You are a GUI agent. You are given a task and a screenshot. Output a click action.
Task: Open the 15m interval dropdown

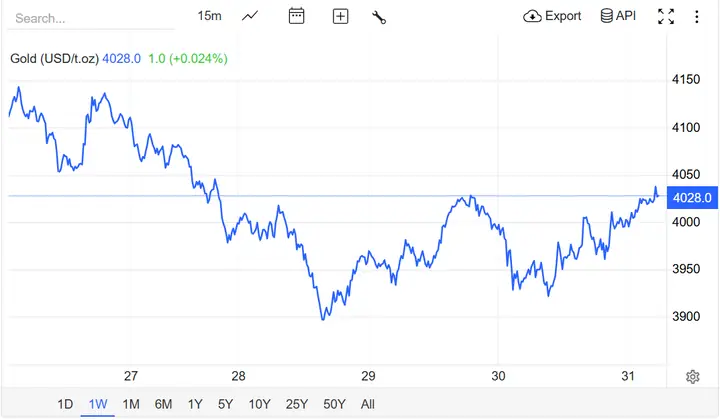pyautogui.click(x=209, y=16)
